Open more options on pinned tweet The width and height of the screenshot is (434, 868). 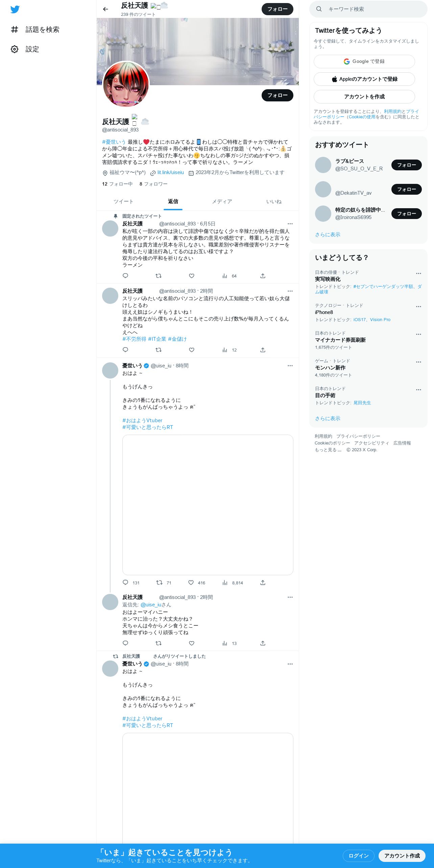(x=290, y=224)
